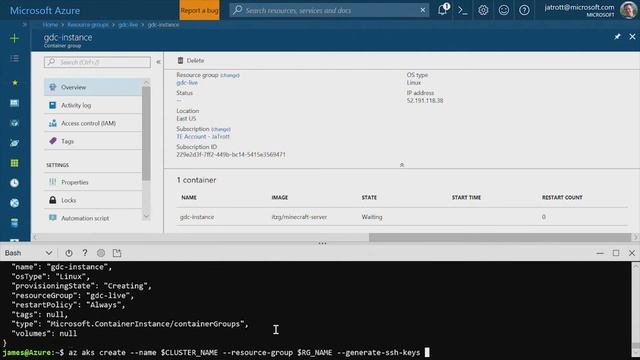The width and height of the screenshot is (640, 360).
Task: Click the green plus create resource icon
Action: (14, 38)
